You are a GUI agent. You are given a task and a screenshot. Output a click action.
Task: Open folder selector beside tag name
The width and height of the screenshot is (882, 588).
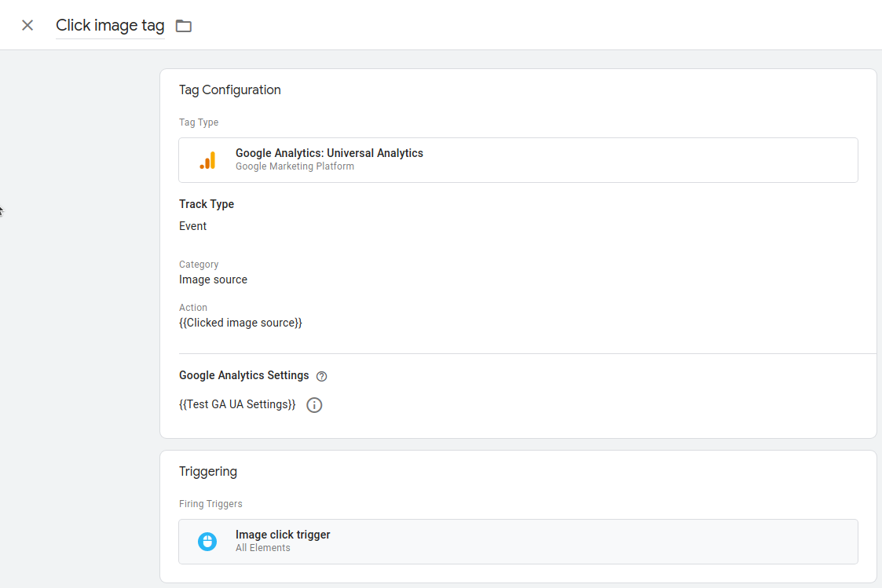point(184,26)
